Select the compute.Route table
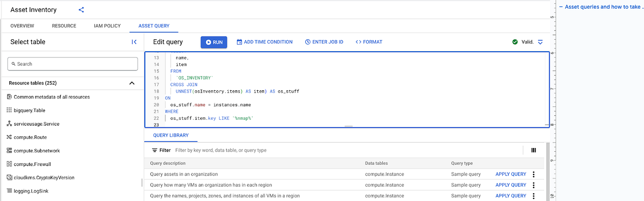This screenshot has height=201, width=644. pos(30,137)
